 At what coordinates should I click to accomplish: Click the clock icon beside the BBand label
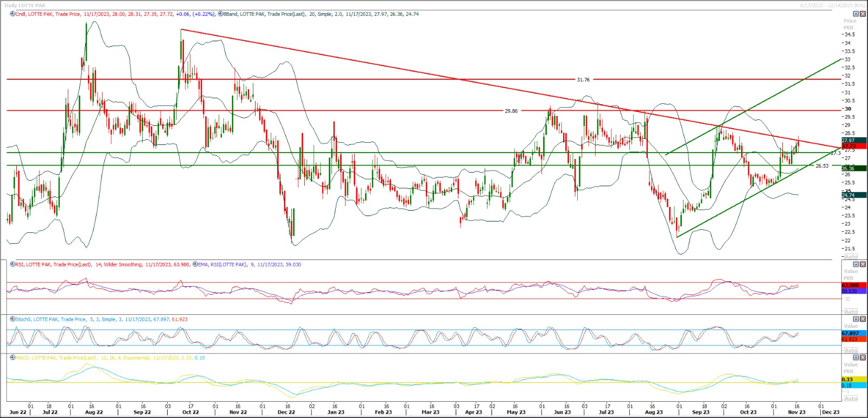(220, 14)
